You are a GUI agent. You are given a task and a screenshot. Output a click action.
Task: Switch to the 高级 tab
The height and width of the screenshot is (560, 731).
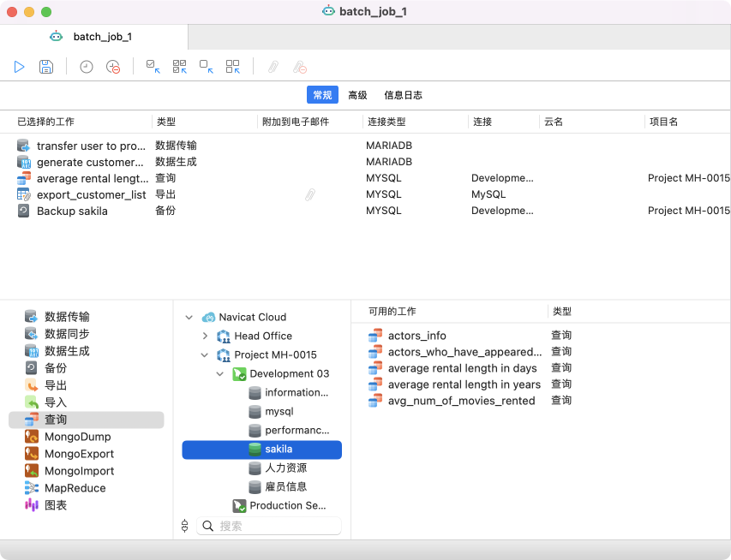357,95
